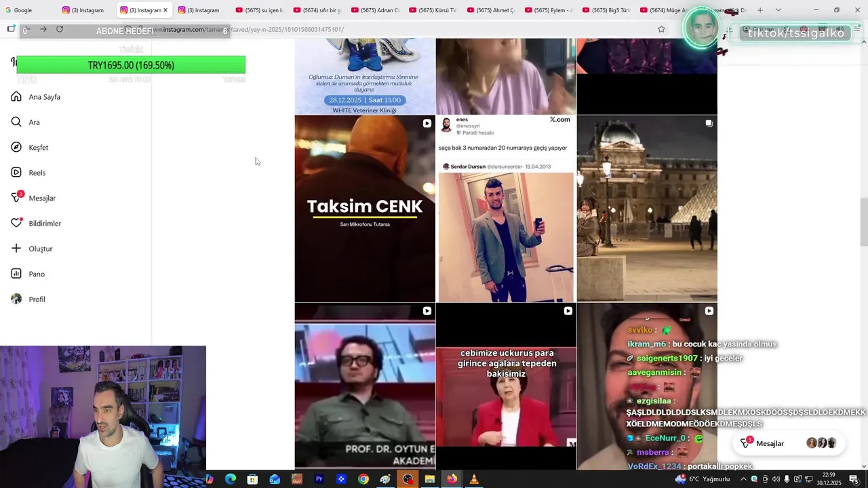This screenshot has width=868, height=488.
Task: Open Bildirimler heart icon
Action: click(16, 223)
